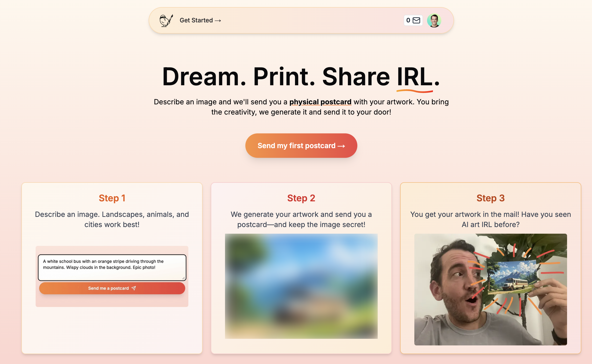Click Send my first postcard button
The image size is (592, 364).
301,146
